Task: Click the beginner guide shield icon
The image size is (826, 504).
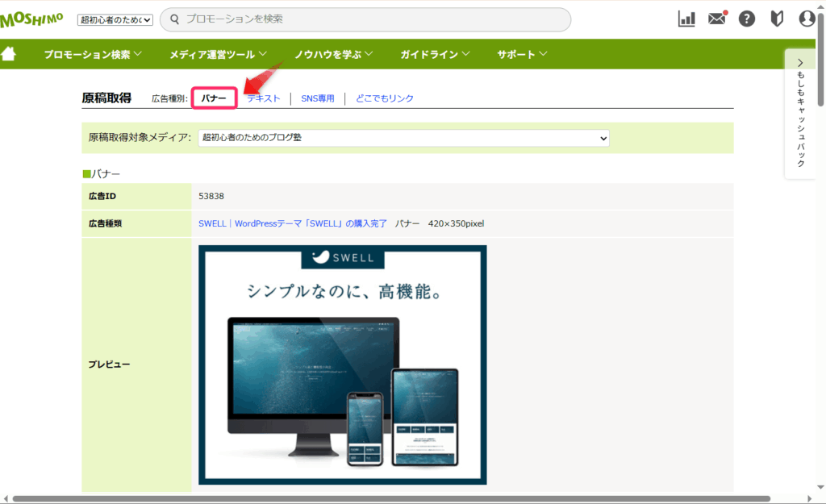Action: pyautogui.click(x=777, y=19)
